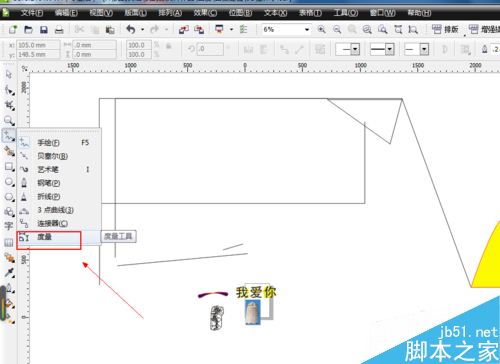Select the Text tool (字) in the toolbox

click(x=8, y=226)
